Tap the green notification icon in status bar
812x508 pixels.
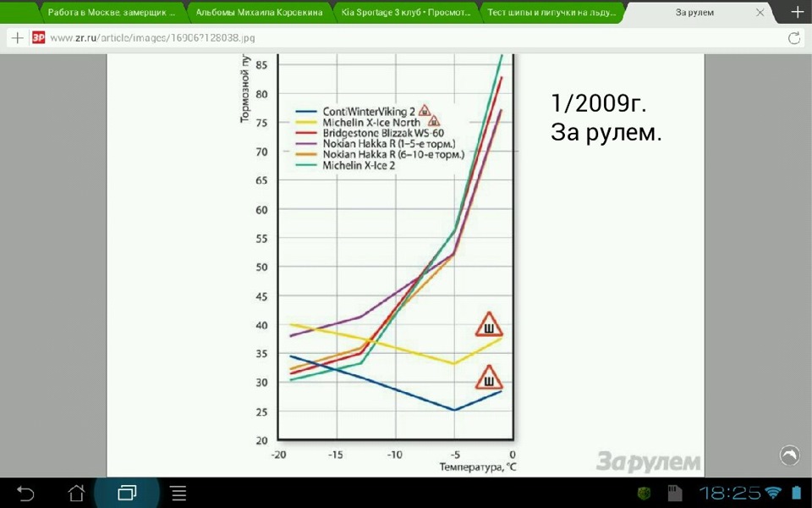pyautogui.click(x=644, y=493)
